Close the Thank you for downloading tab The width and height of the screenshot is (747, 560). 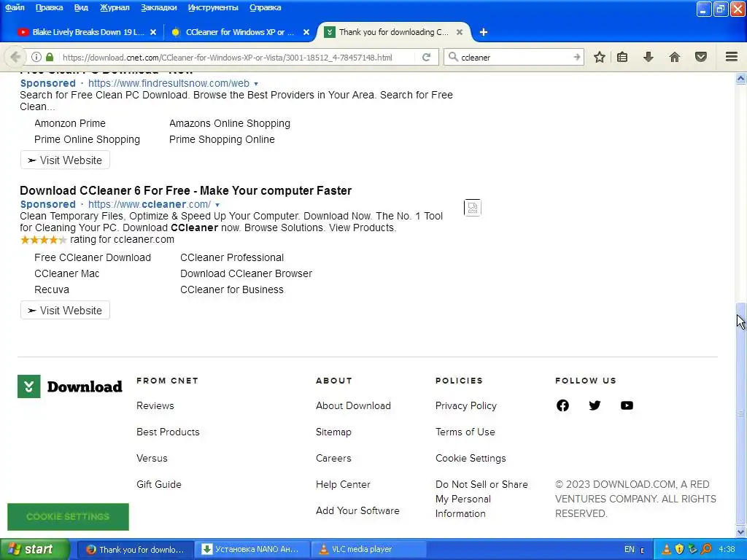[x=460, y=32]
